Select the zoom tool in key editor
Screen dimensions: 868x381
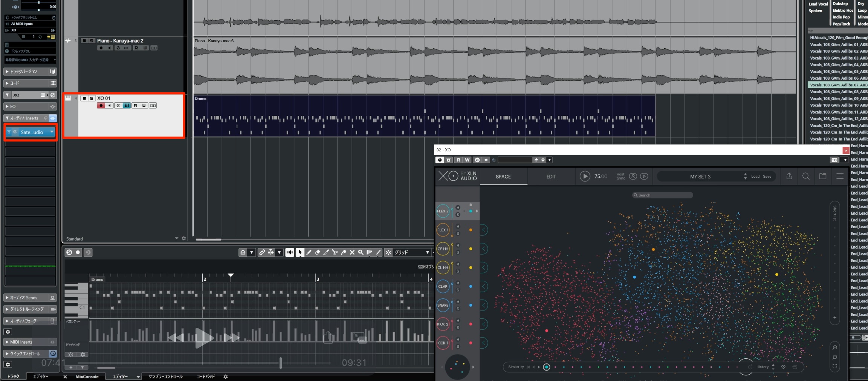coord(361,252)
